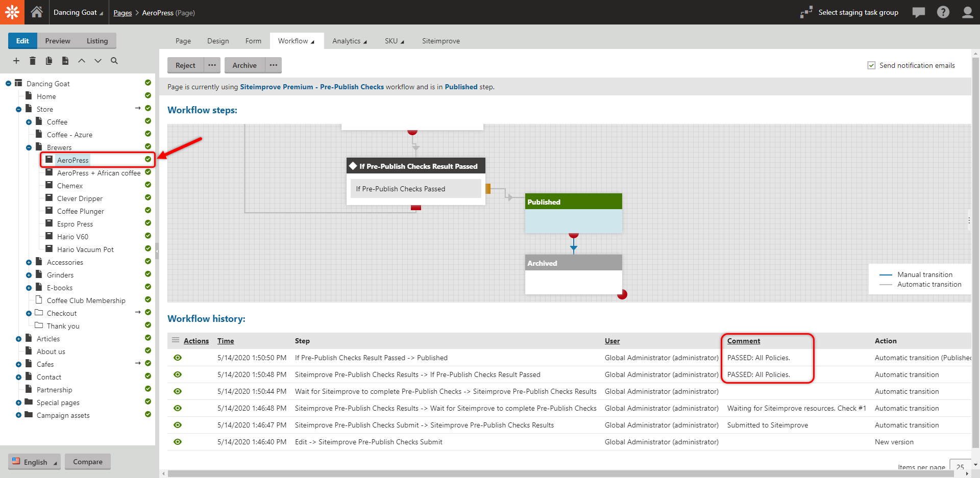
Task: Collapse the Dancing Goat root node
Action: point(8,83)
